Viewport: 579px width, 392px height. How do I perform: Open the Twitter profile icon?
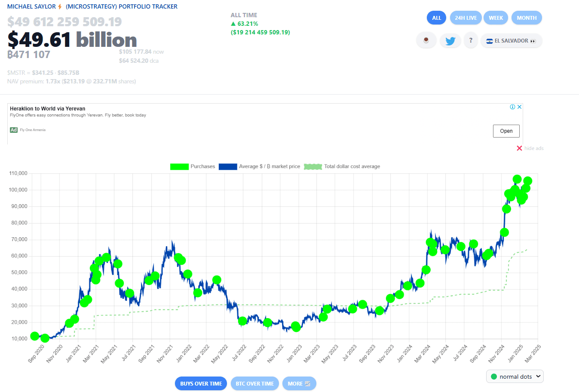click(450, 40)
